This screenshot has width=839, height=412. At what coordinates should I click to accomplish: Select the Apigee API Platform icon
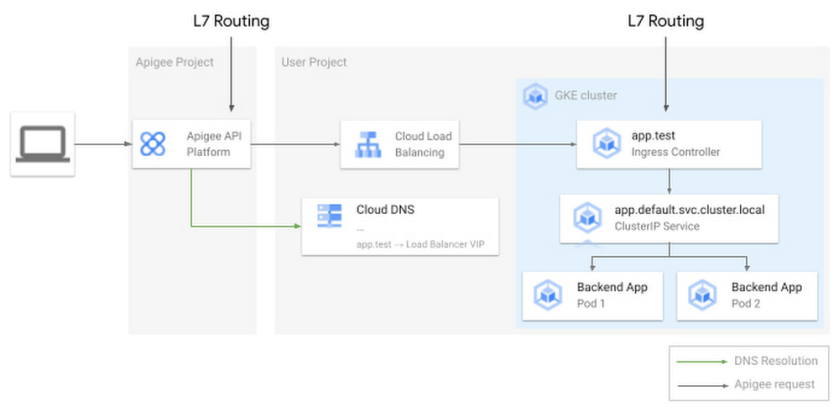(x=153, y=144)
